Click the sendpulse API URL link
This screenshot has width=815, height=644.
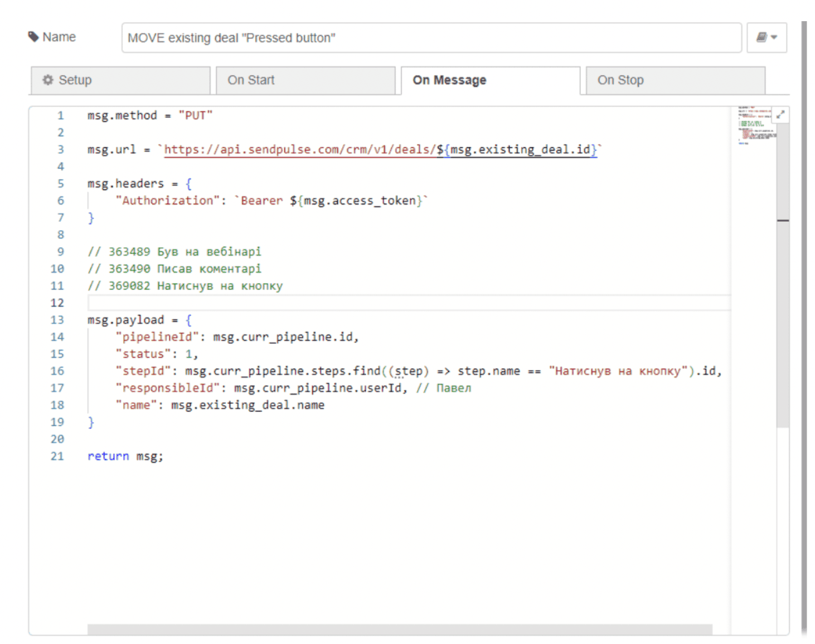299,149
